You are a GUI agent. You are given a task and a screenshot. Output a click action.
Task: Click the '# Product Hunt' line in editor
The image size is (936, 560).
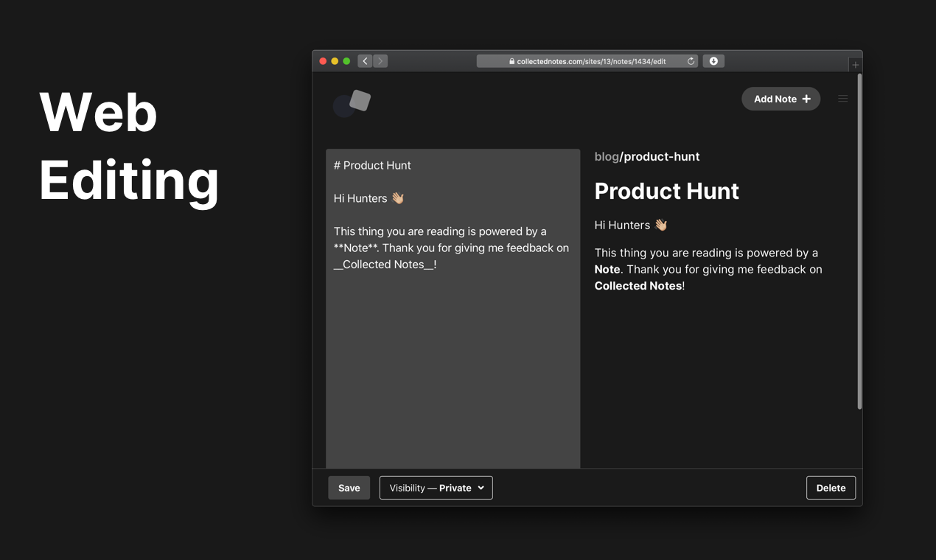click(372, 165)
